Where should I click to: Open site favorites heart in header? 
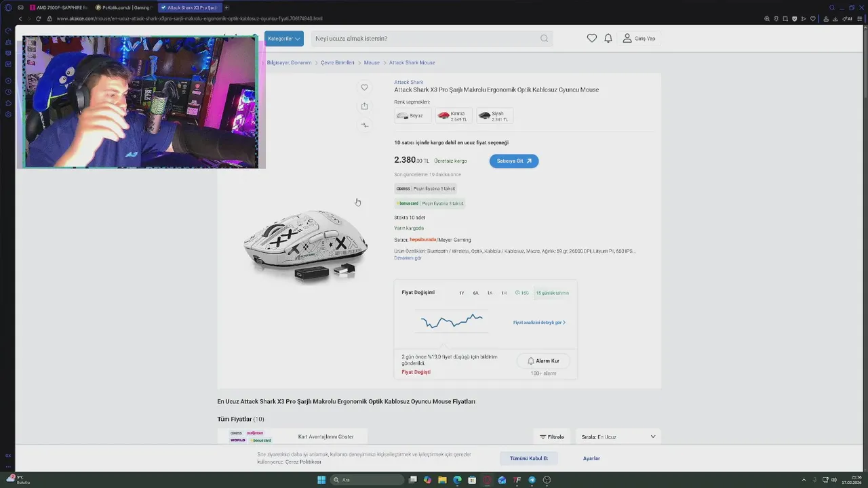592,39
